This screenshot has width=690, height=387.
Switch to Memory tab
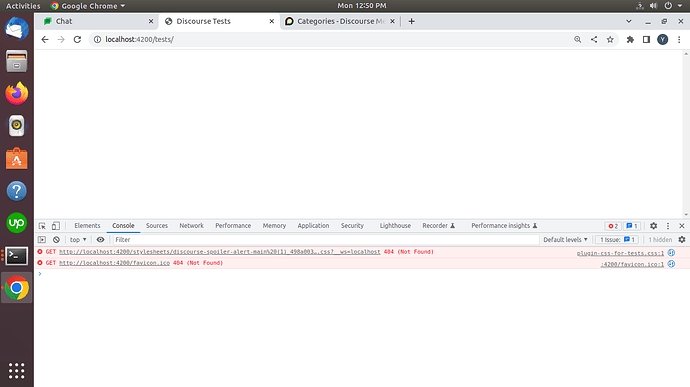tap(274, 225)
